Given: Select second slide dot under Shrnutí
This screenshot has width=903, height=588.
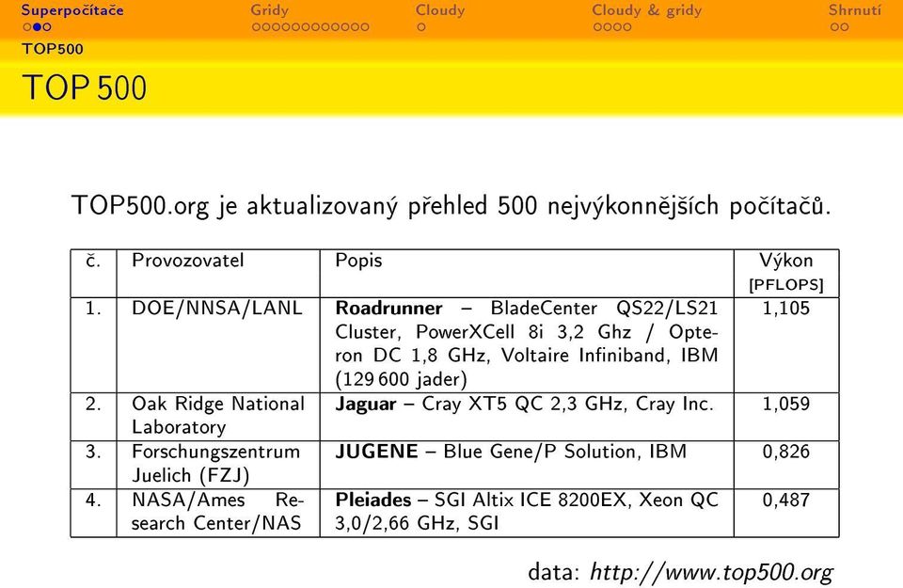Looking at the screenshot, I should [845, 27].
